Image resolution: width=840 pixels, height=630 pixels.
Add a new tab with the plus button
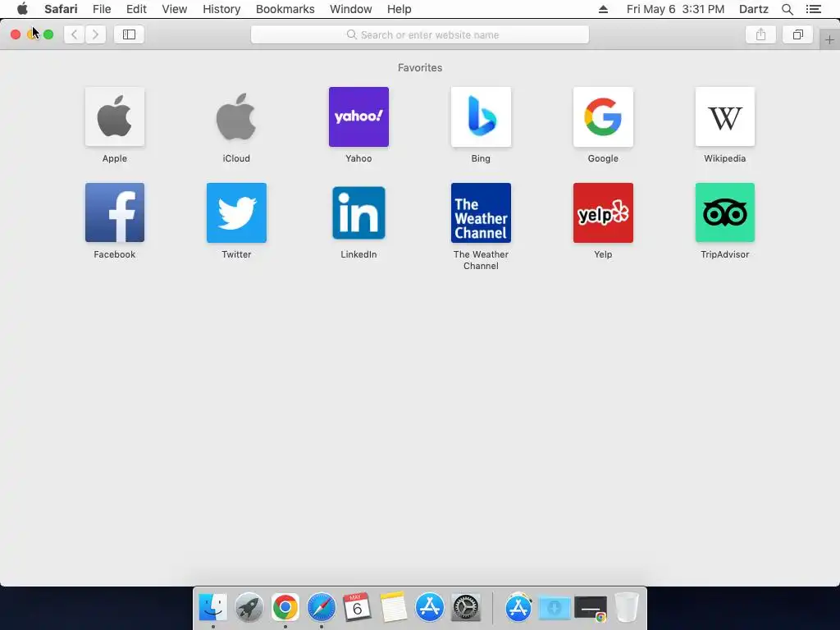coord(829,39)
